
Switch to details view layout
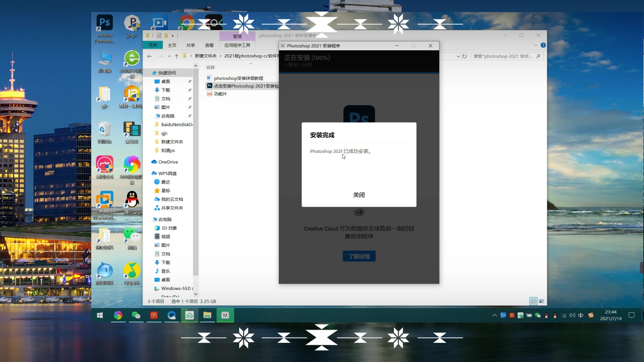(534, 301)
